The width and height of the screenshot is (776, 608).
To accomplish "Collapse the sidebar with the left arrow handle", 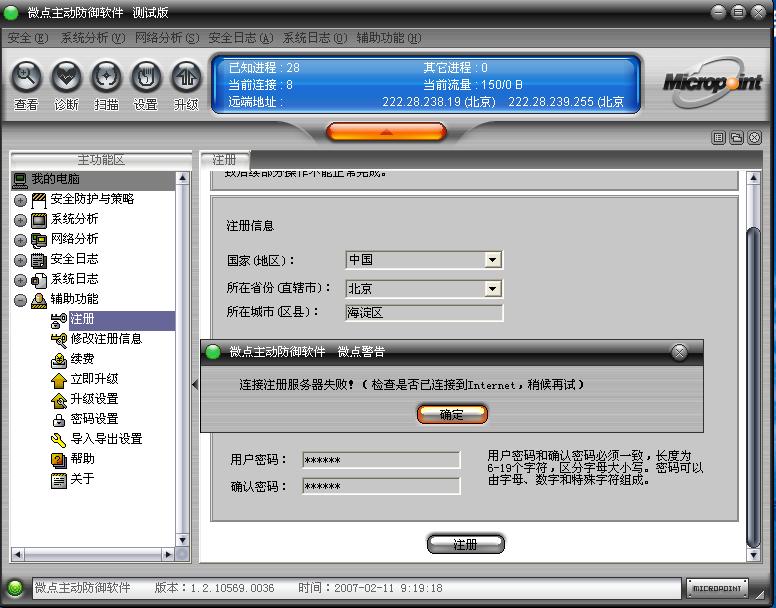I will tap(195, 384).
